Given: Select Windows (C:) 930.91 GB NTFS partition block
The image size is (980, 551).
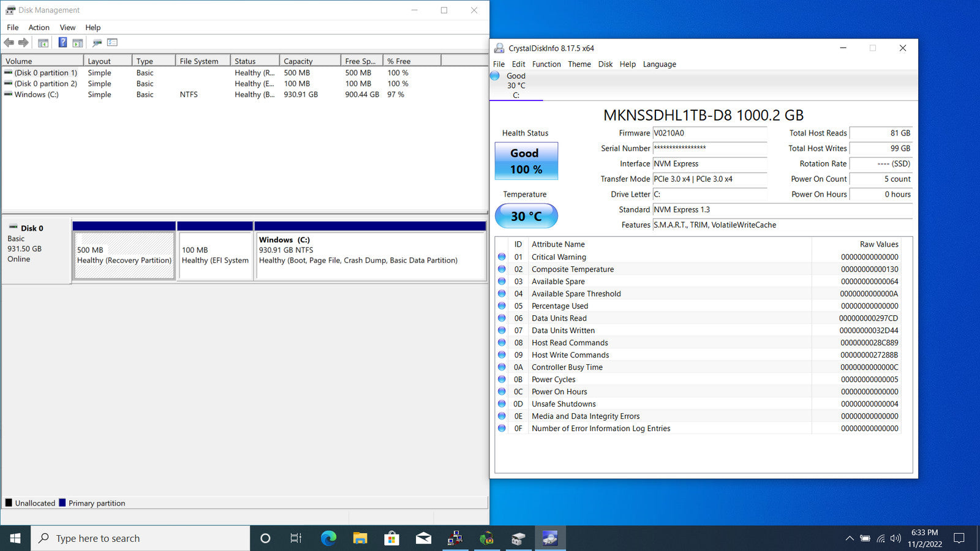Looking at the screenshot, I should click(x=370, y=255).
